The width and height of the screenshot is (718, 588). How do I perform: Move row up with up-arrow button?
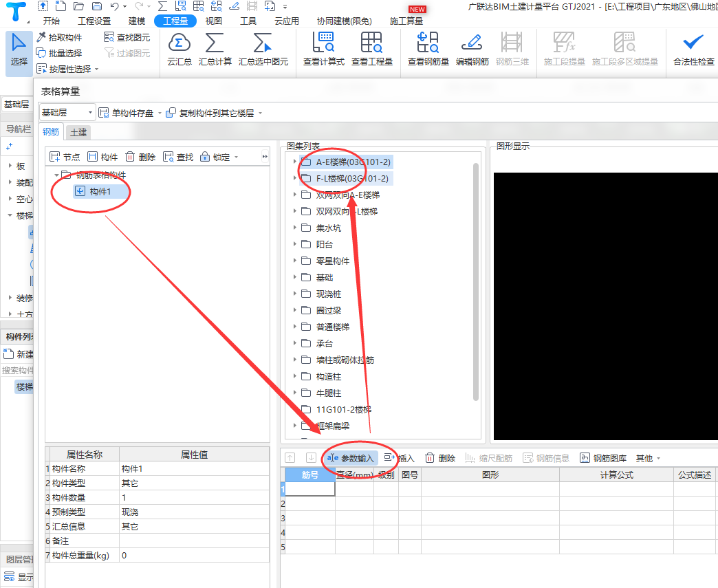pos(290,457)
